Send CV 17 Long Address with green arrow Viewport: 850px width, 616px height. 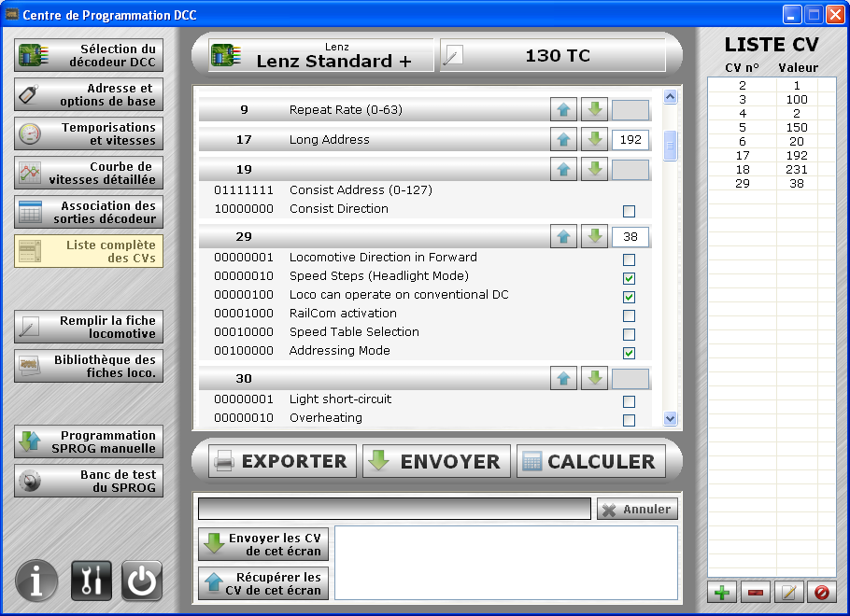[x=595, y=140]
